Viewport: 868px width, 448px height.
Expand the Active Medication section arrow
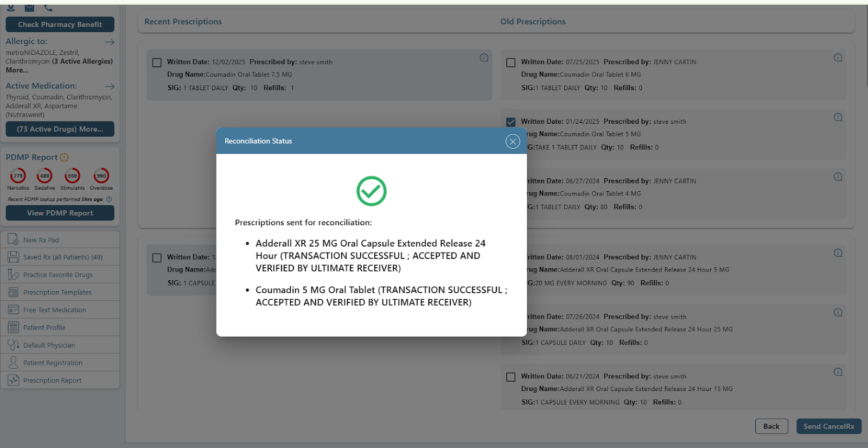(110, 86)
